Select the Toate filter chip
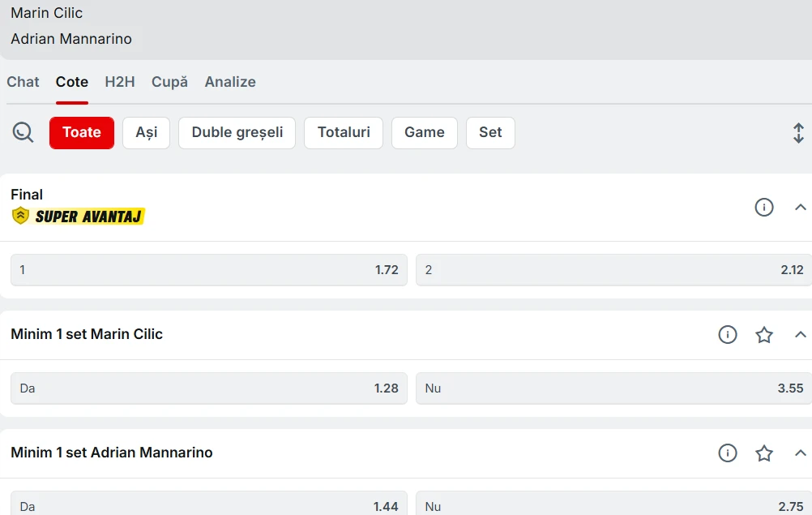Screen dimensions: 812x515 pyautogui.click(x=82, y=133)
